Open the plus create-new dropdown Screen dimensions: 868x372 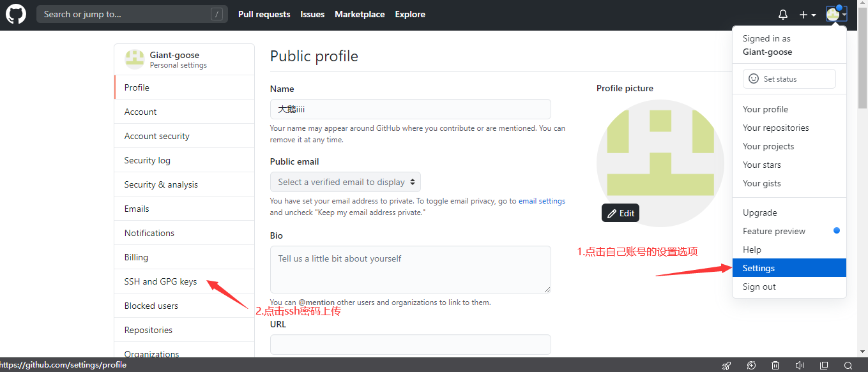point(807,15)
